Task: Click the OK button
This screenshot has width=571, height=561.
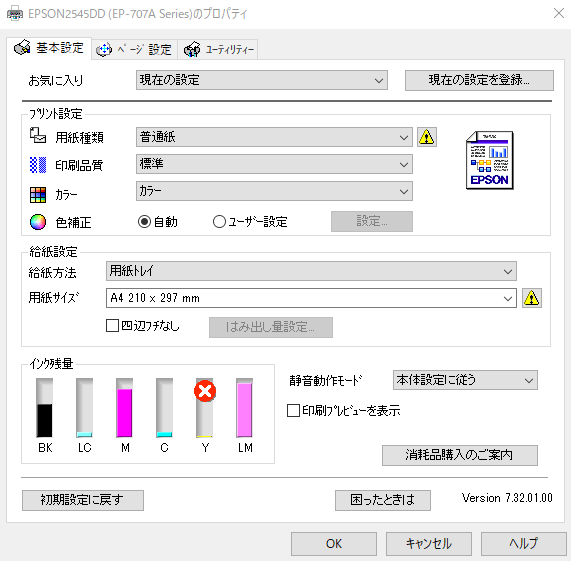Action: [334, 544]
